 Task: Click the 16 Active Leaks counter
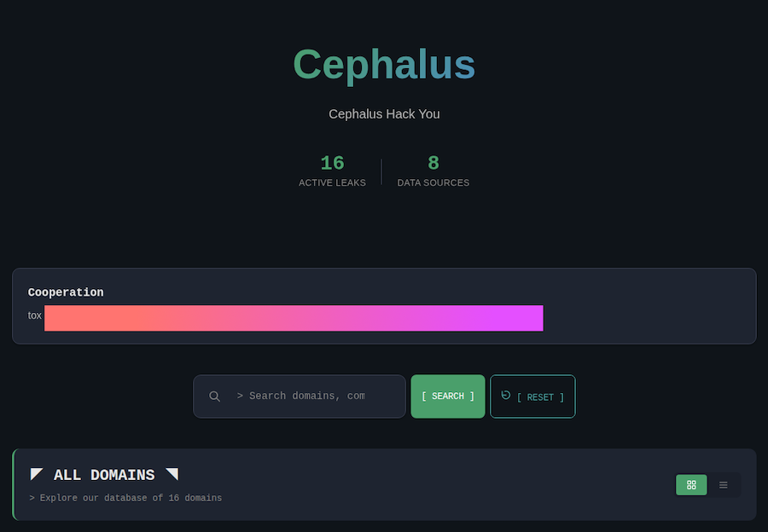(x=332, y=163)
